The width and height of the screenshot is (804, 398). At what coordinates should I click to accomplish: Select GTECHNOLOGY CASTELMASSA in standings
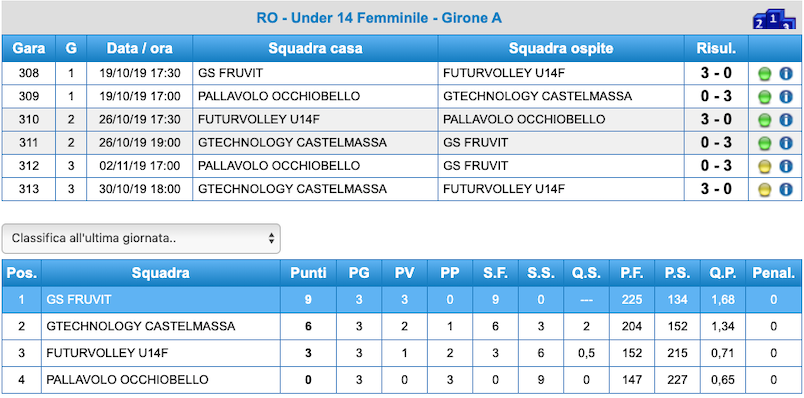(401, 327)
